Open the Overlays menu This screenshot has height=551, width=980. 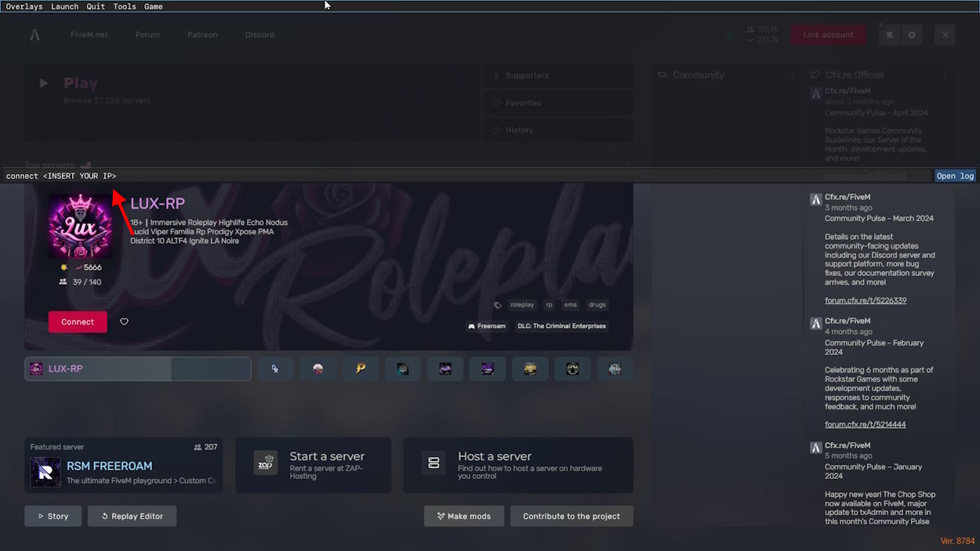(24, 6)
